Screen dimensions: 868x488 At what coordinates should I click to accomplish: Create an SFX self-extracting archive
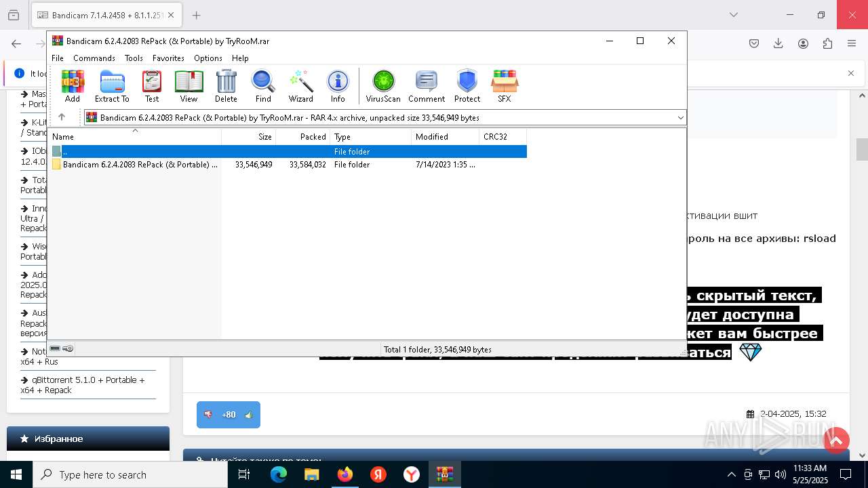coord(505,86)
